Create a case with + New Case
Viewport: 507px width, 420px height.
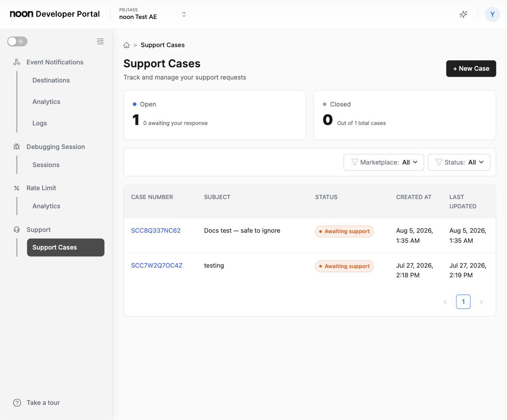[x=471, y=69]
